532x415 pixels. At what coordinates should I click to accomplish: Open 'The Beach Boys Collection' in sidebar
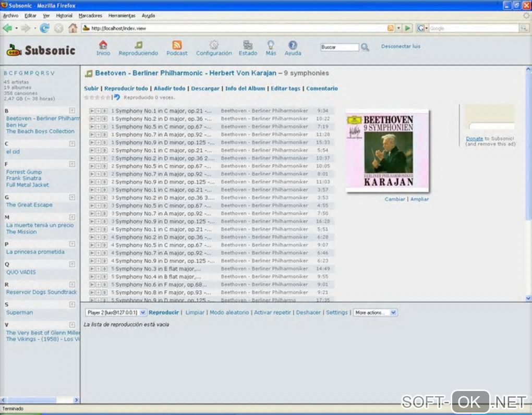[40, 131]
